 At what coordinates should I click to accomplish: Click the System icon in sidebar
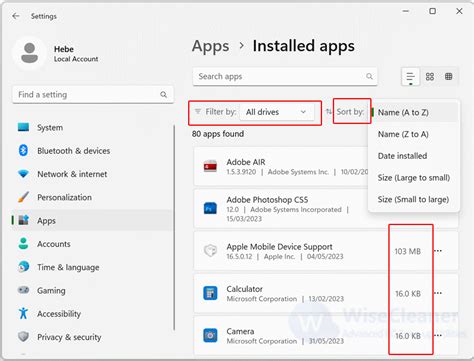pyautogui.click(x=23, y=127)
